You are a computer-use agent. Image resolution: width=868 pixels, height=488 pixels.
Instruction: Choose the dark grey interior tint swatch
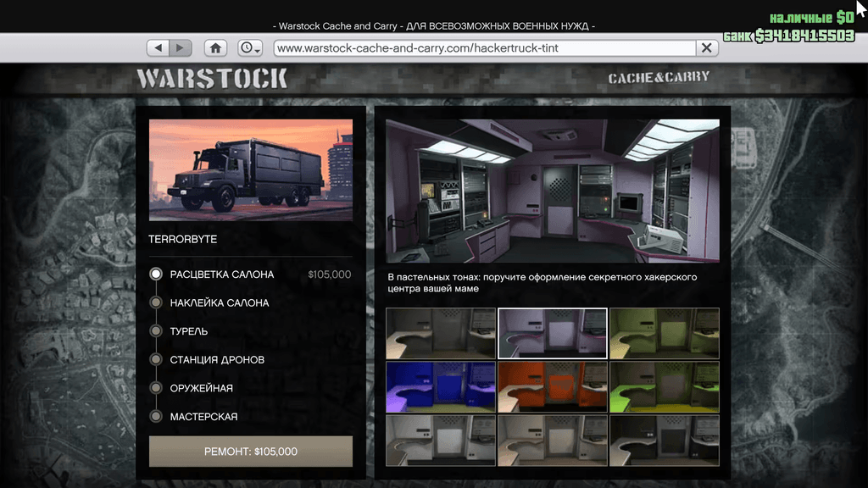(441, 333)
